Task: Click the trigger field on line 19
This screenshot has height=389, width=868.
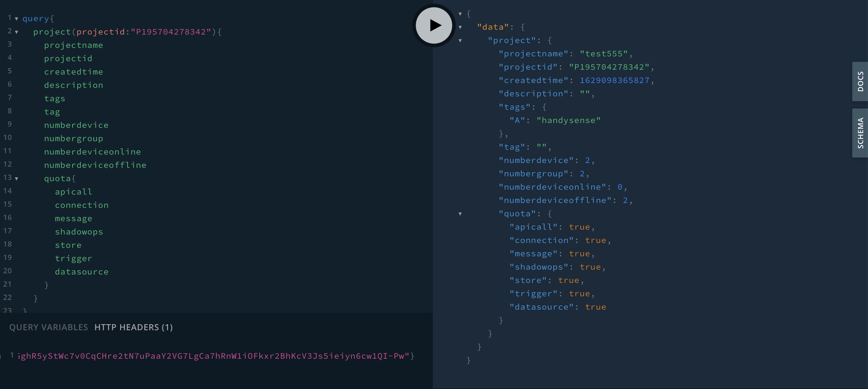Action: [74, 258]
